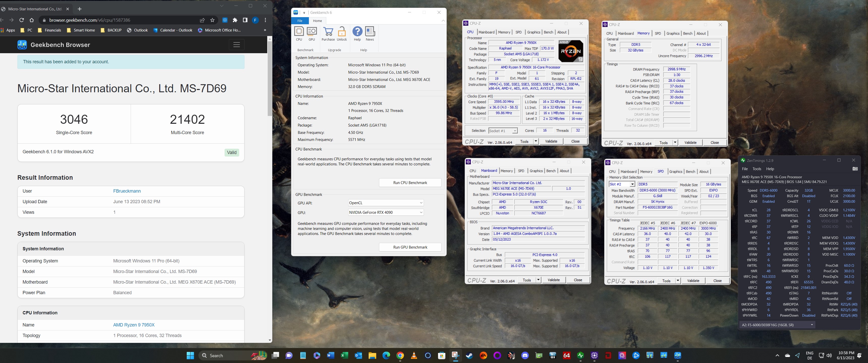The width and height of the screenshot is (868, 363).
Task: Launch Excel from the taskbar
Action: 344,355
